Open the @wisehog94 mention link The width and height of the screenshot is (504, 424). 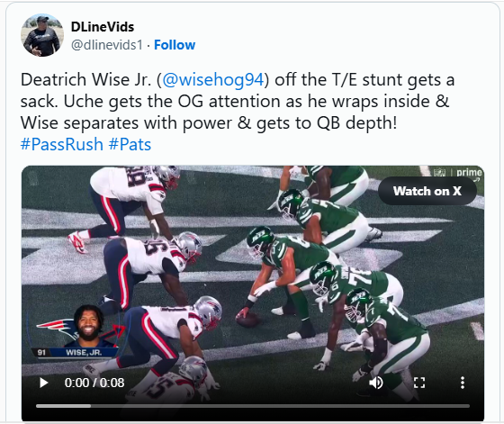coord(213,79)
